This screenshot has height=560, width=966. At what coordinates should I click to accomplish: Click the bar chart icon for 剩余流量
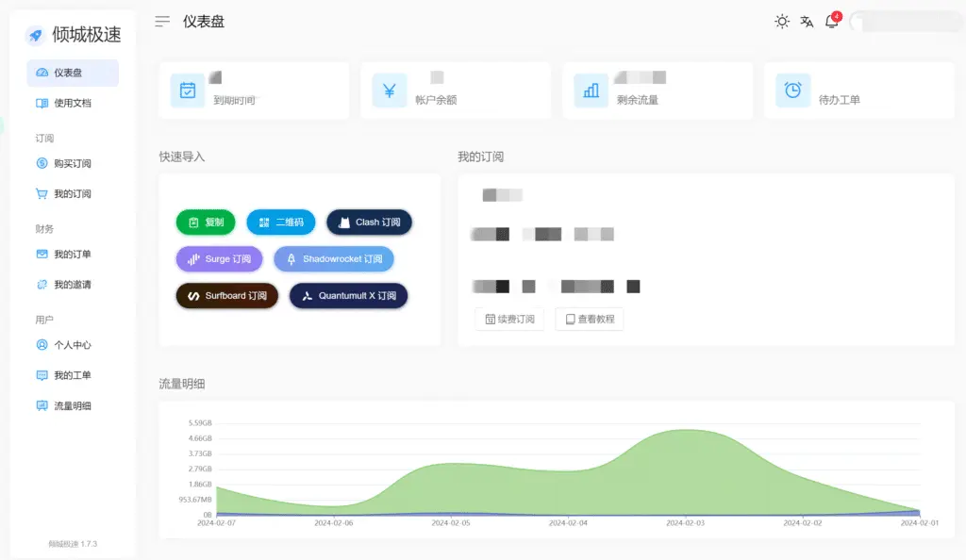(591, 91)
